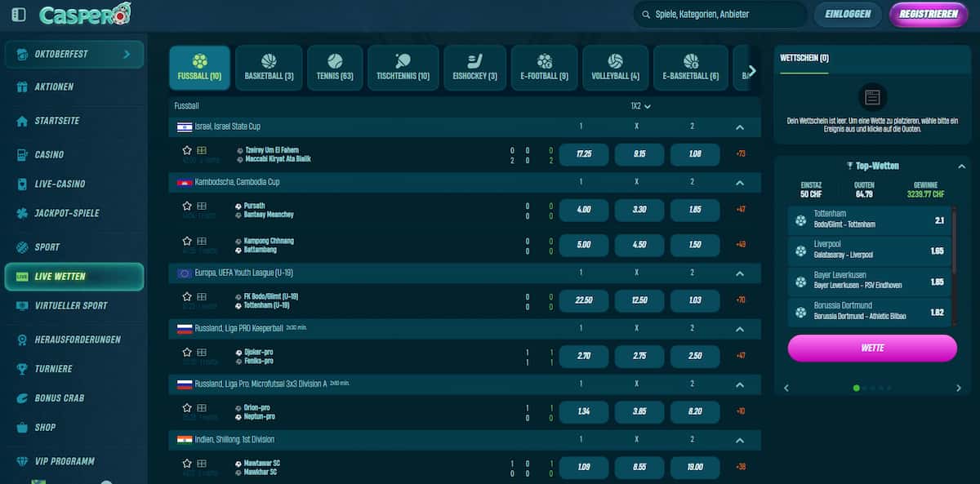Image resolution: width=980 pixels, height=484 pixels.
Task: Collapse the Israel State Cup section
Action: (x=739, y=127)
